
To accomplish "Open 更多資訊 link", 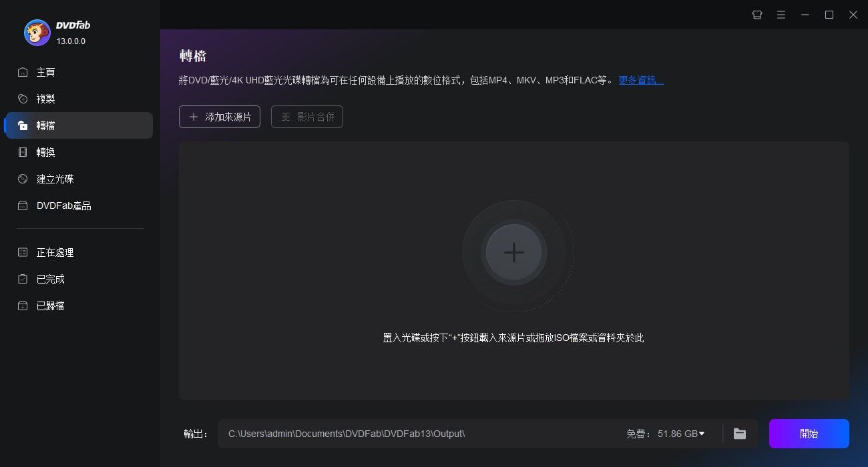I will (641, 80).
